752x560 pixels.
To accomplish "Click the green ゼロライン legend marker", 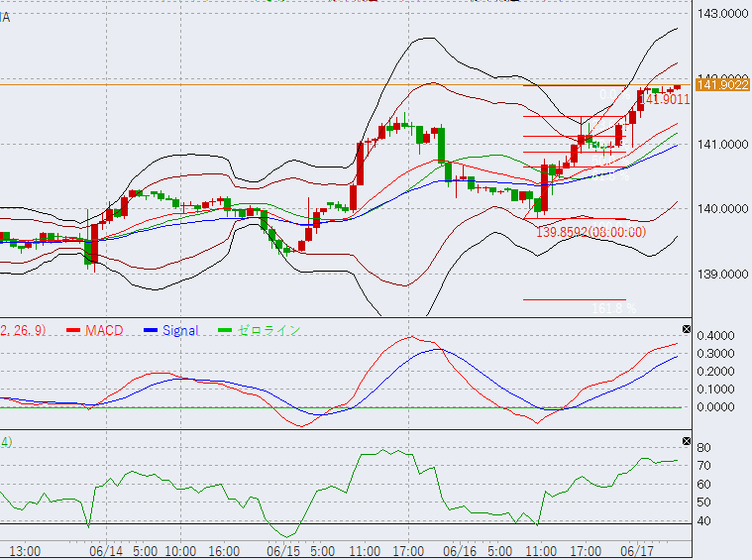I will coord(225,330).
